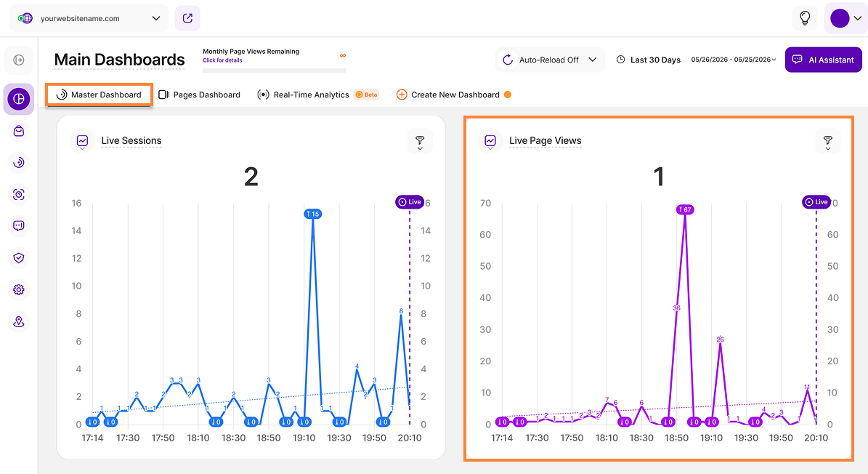Click the lightbulb tips icon
Image resolution: width=868 pixels, height=474 pixels.
coord(805,18)
